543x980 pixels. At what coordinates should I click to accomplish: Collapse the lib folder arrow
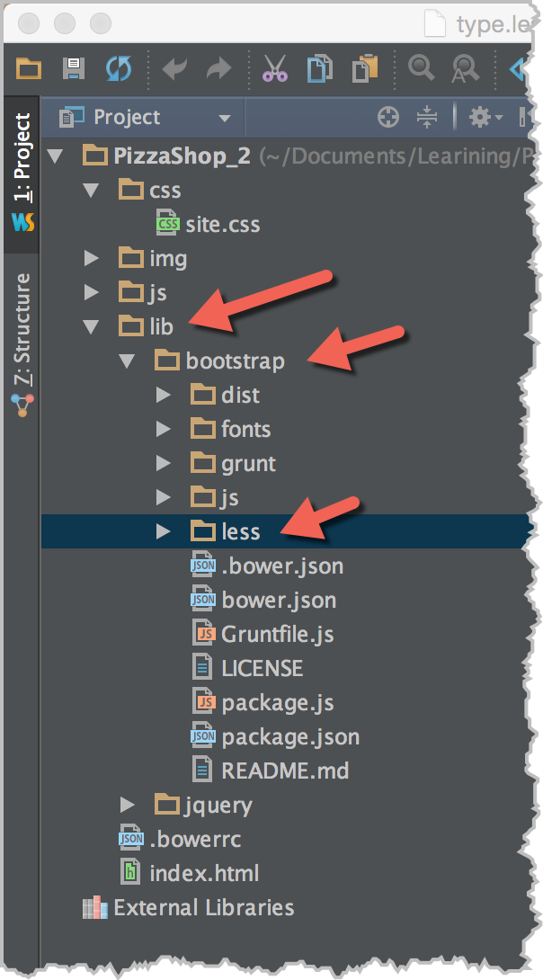click(92, 326)
